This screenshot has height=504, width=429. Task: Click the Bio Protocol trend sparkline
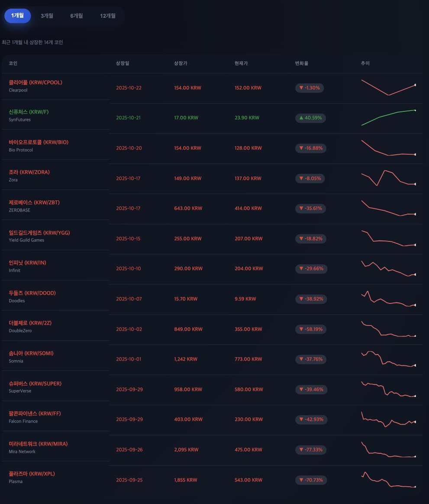[389, 148]
